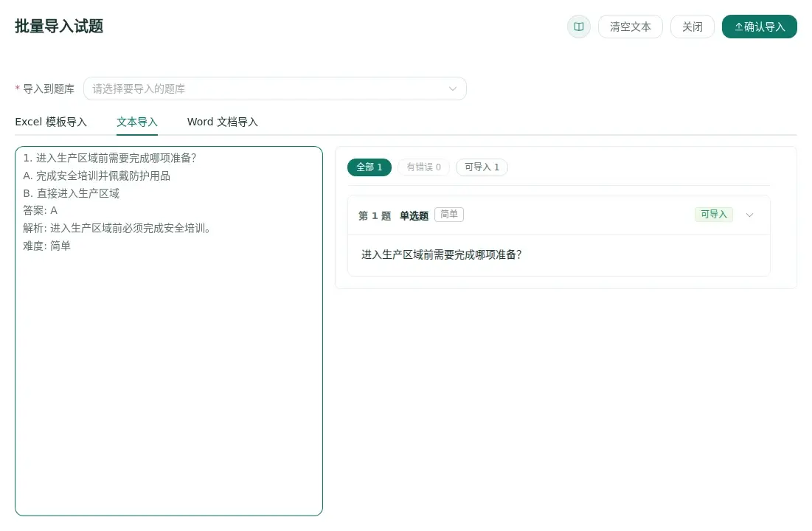This screenshot has height=531, width=812.
Task: Click the 关闭 button
Action: (693, 27)
